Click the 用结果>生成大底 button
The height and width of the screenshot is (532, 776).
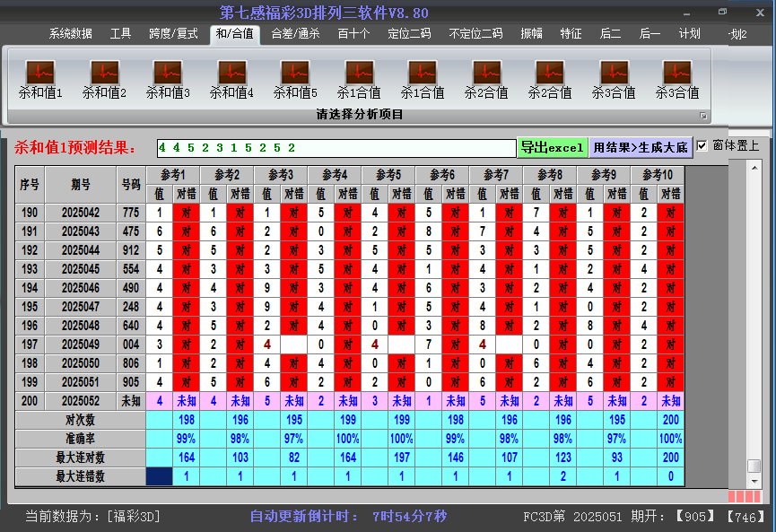(x=641, y=147)
